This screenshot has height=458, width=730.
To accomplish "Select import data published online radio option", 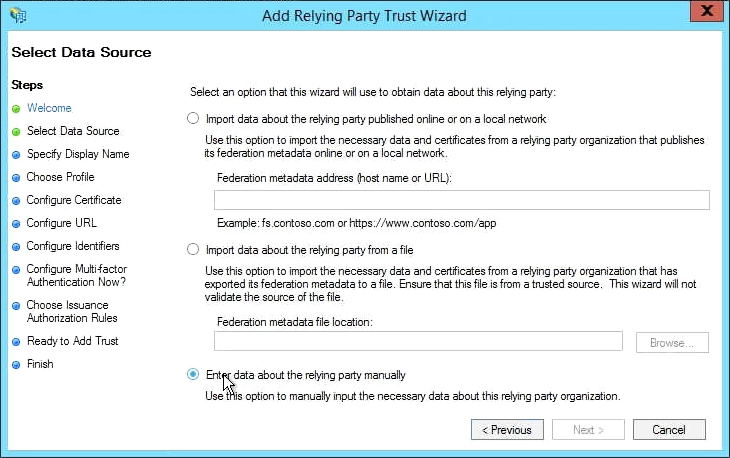I will [x=193, y=118].
